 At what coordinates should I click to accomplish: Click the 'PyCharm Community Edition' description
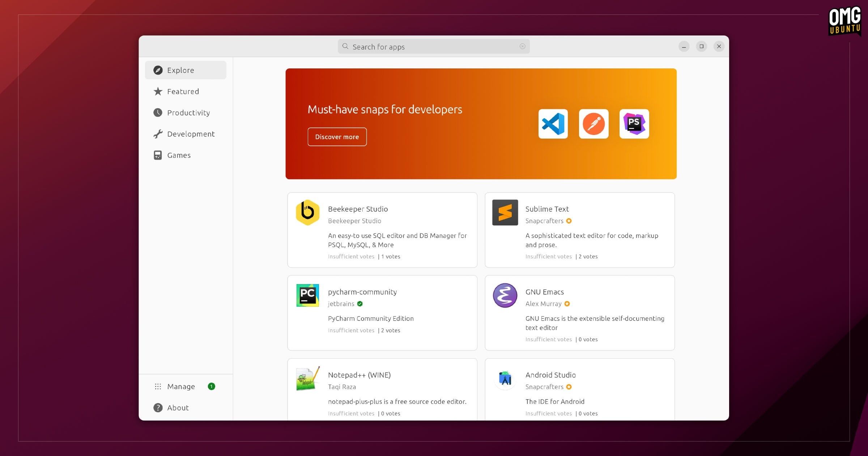click(371, 318)
